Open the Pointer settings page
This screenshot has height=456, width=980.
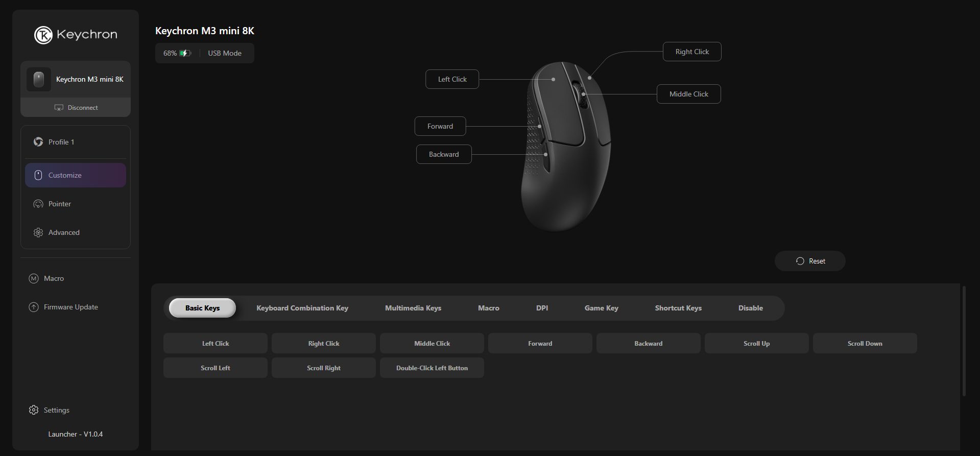60,204
